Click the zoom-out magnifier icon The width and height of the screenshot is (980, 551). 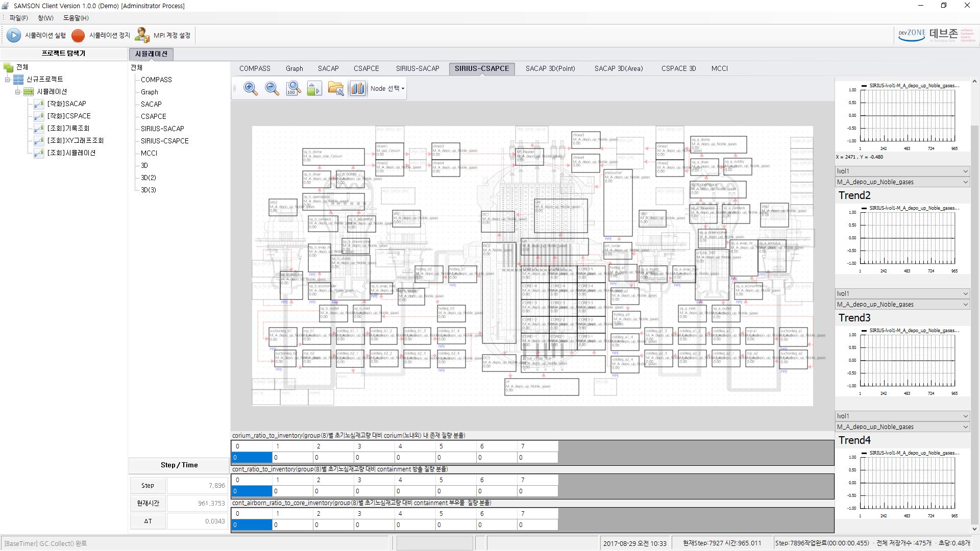(271, 88)
